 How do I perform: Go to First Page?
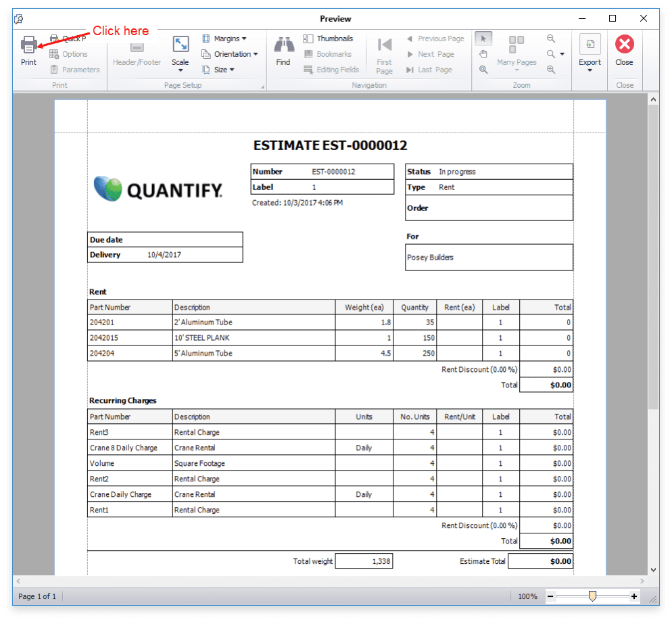tap(385, 55)
